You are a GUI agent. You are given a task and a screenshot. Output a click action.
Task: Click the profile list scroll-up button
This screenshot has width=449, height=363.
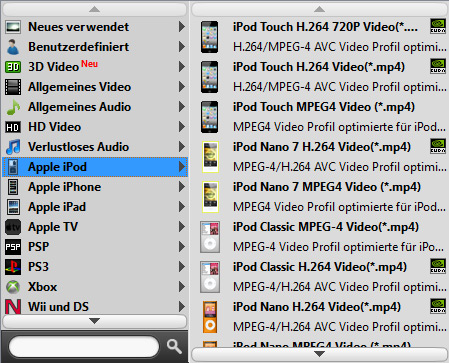pyautogui.click(x=320, y=9)
